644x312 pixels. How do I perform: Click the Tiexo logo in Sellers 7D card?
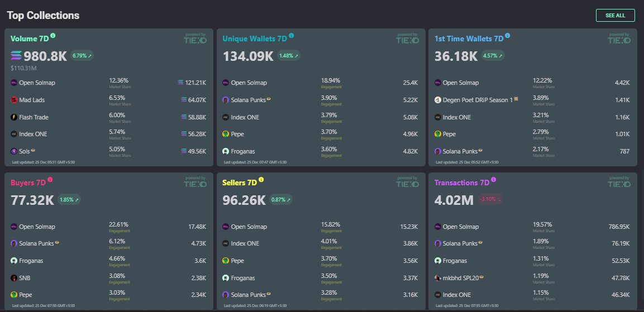(x=407, y=184)
